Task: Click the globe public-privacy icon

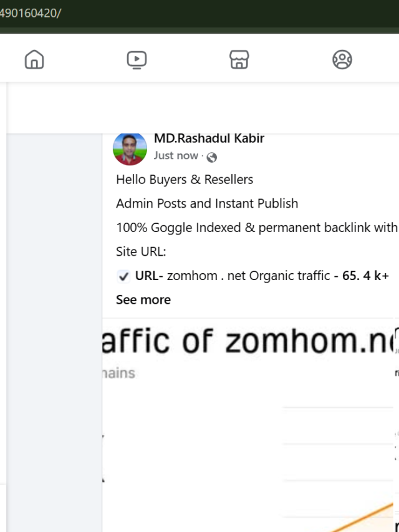Action: point(212,157)
